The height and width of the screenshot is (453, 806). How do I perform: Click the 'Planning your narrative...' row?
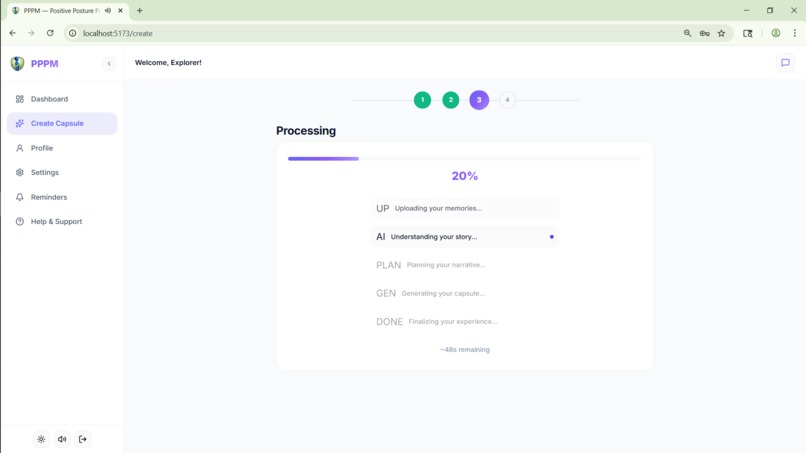coord(465,265)
